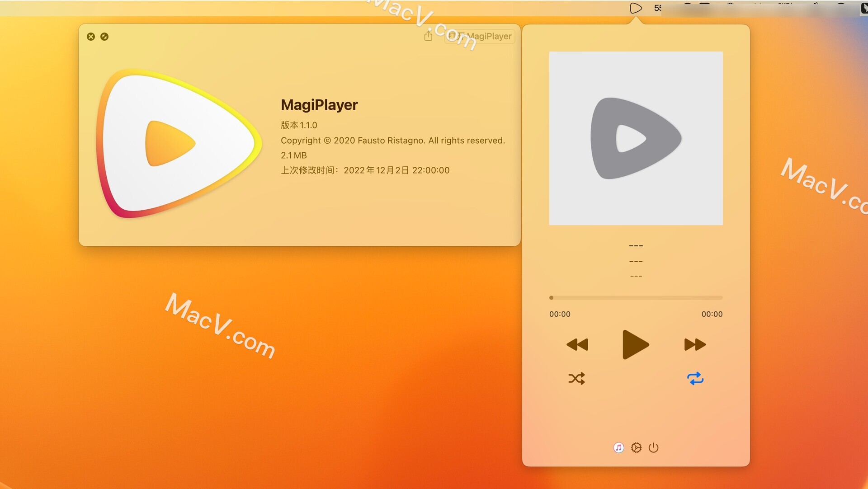Image resolution: width=868 pixels, height=489 pixels.
Task: Open the Music app icon
Action: pyautogui.click(x=618, y=447)
